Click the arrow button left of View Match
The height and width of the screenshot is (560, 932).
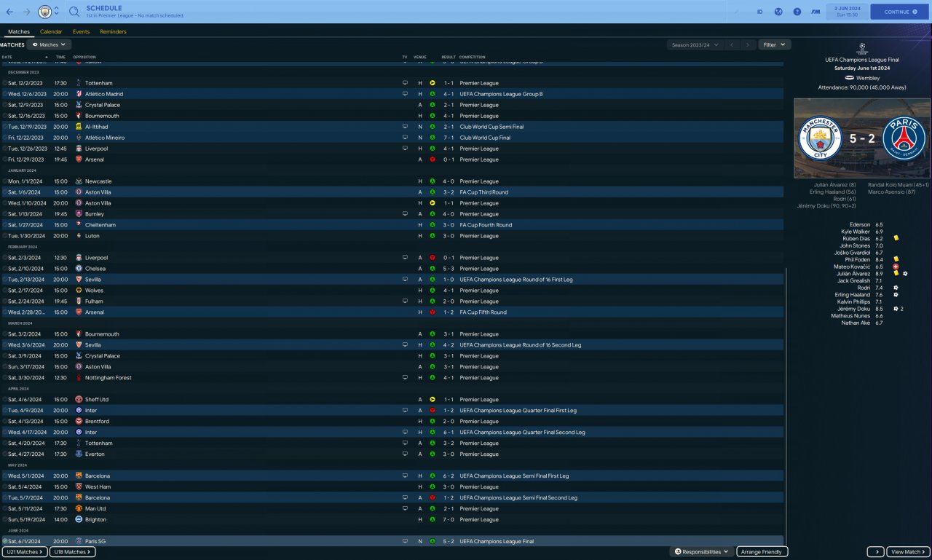pyautogui.click(x=875, y=552)
